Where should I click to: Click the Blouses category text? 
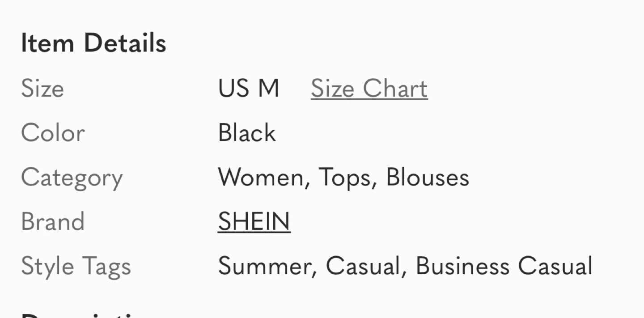coord(428,177)
